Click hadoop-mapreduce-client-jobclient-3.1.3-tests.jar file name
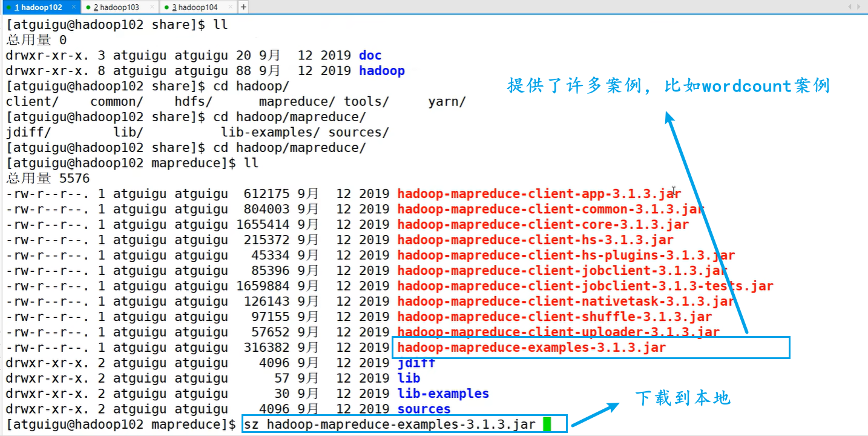868x436 pixels. (x=585, y=286)
